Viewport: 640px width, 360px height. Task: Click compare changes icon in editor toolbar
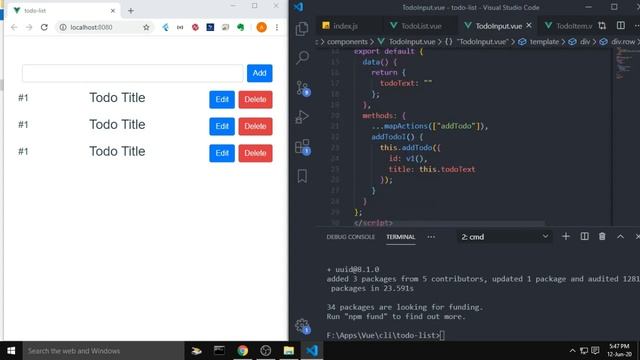602,26
